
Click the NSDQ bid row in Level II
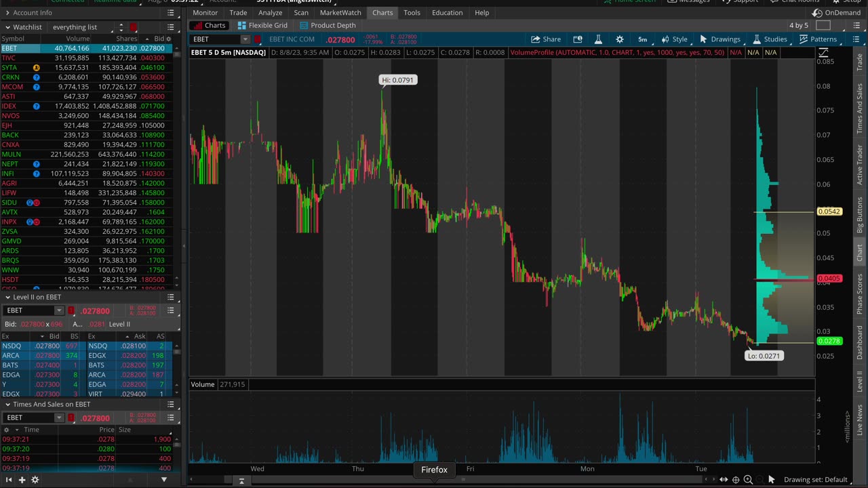(x=43, y=346)
